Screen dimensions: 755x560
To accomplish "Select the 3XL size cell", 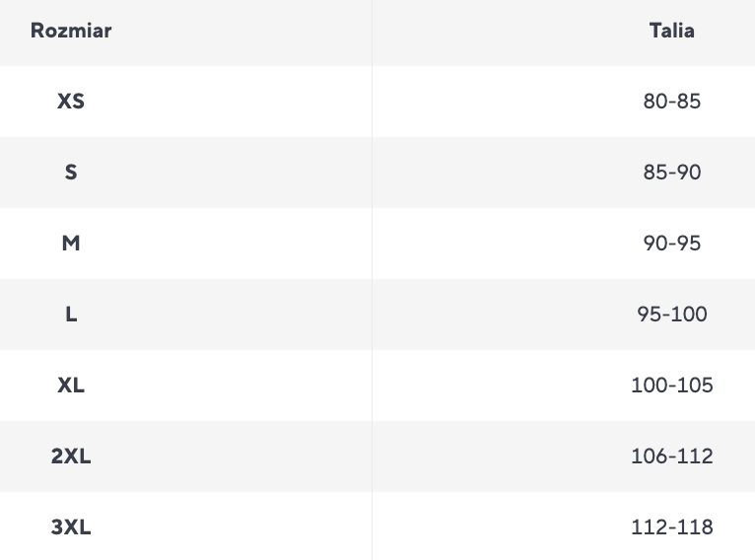I will pos(71,526).
